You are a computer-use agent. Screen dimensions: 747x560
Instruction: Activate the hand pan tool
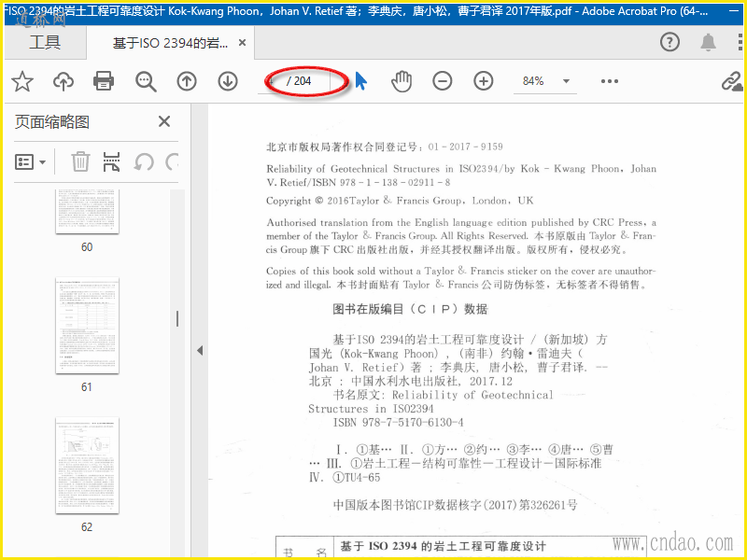[402, 81]
